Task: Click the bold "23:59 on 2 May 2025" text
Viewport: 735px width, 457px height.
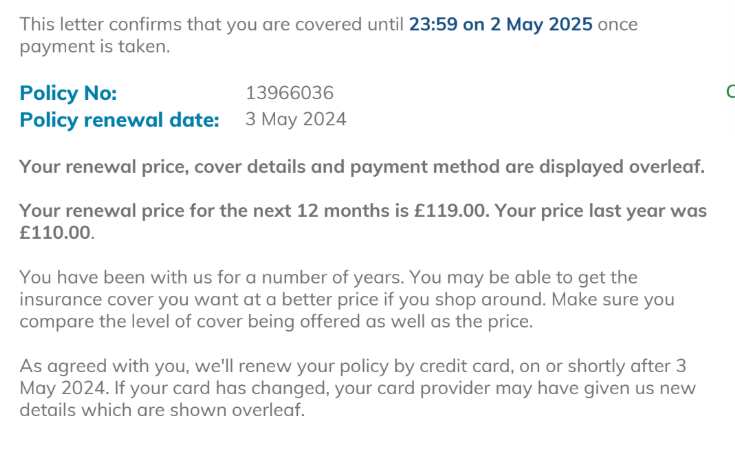Action: click(500, 24)
